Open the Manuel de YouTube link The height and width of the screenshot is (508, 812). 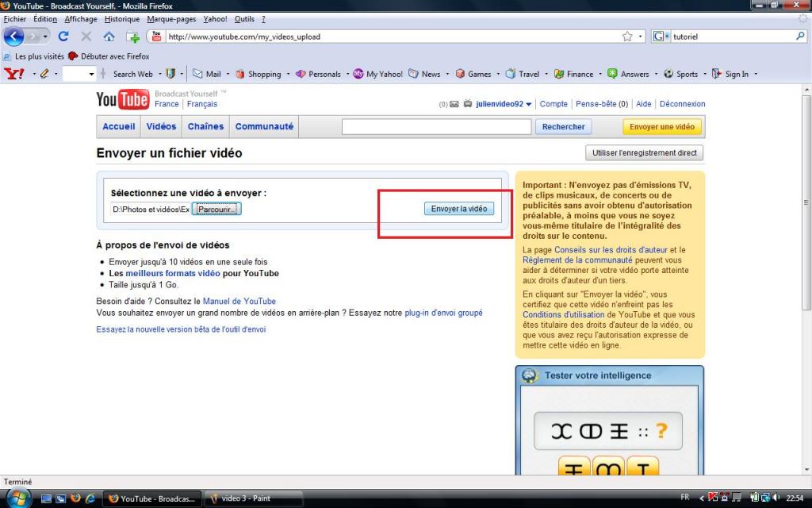coord(239,301)
